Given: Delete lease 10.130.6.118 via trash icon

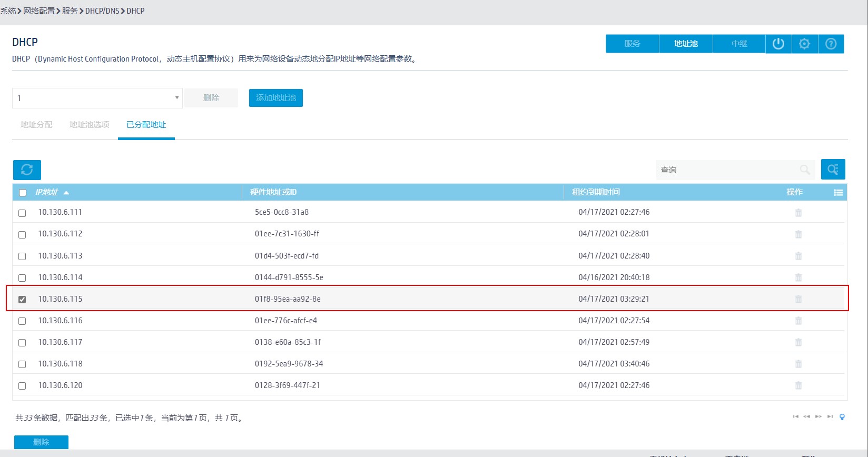Looking at the screenshot, I should tap(798, 364).
